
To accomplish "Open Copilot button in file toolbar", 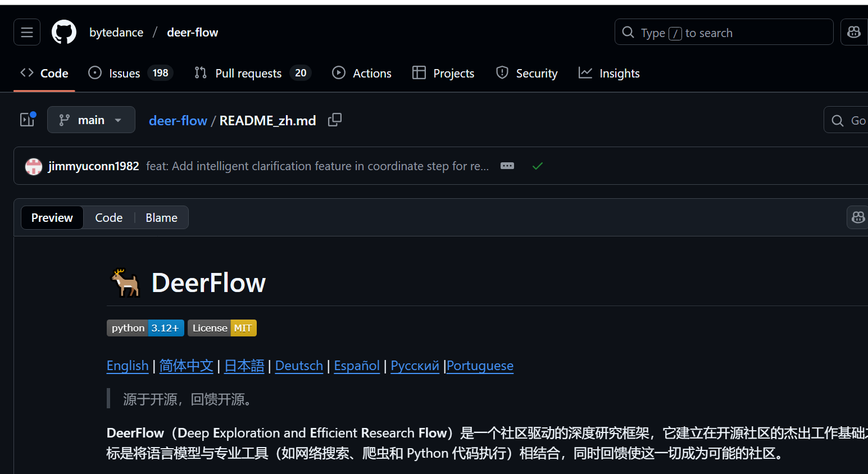I will pos(858,217).
